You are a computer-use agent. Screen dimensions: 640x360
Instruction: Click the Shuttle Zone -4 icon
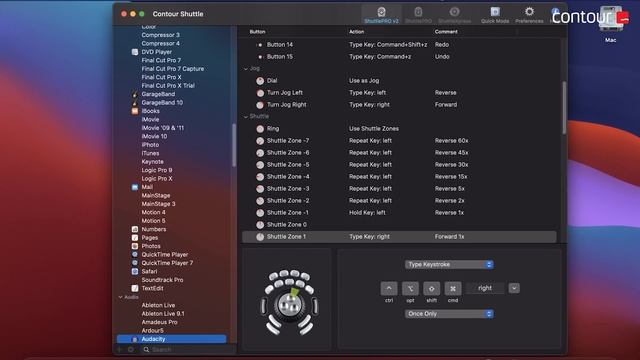260,177
